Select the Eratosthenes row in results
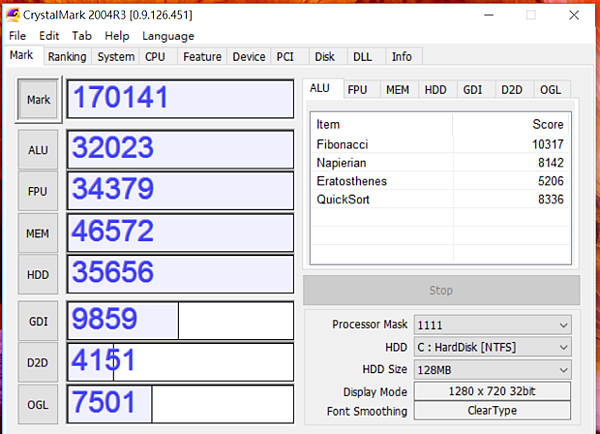 pyautogui.click(x=440, y=181)
